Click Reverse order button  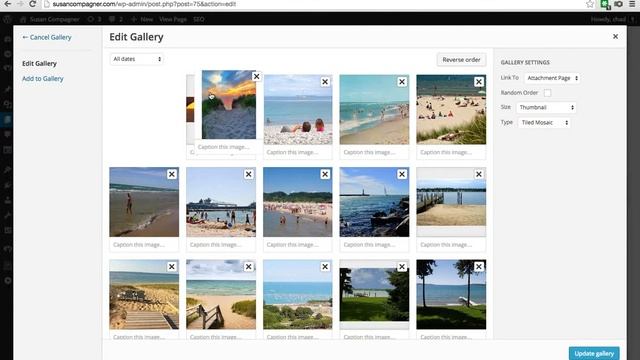tap(461, 60)
